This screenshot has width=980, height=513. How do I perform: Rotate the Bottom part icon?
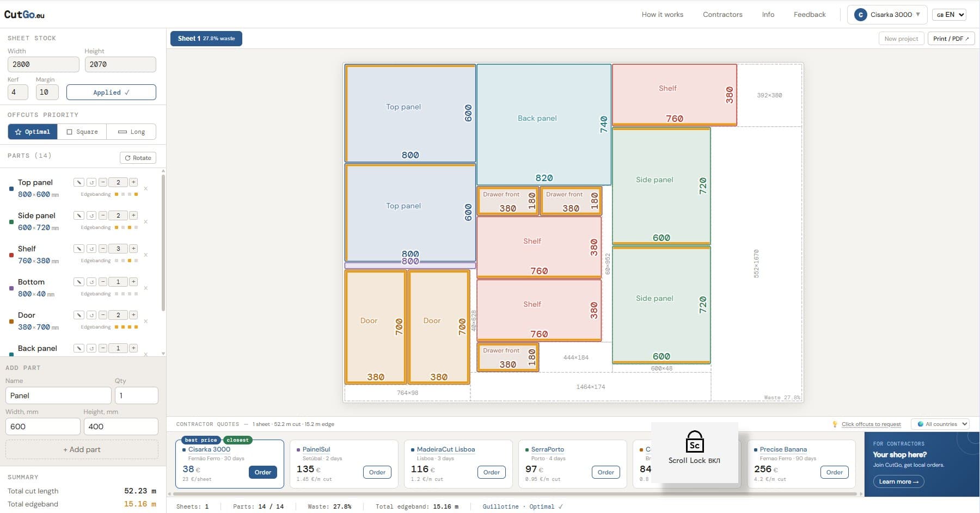91,282
